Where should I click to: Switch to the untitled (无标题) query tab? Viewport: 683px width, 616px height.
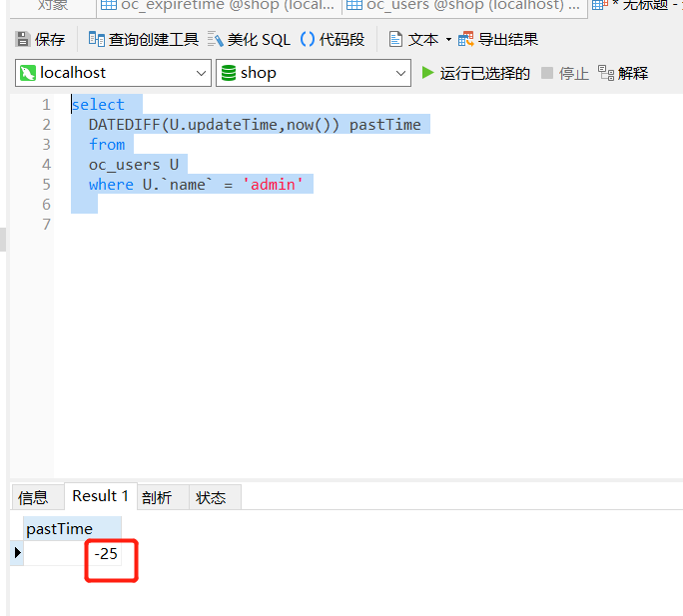(636, 5)
